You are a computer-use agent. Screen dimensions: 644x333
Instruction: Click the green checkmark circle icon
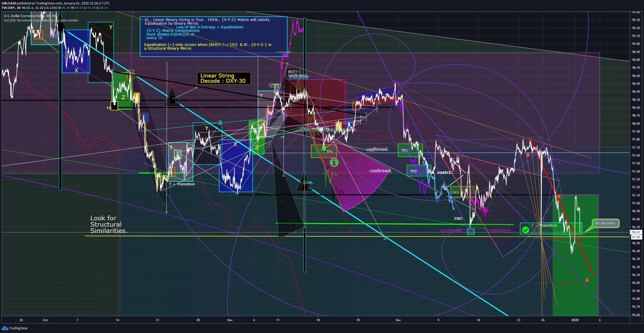point(526,230)
